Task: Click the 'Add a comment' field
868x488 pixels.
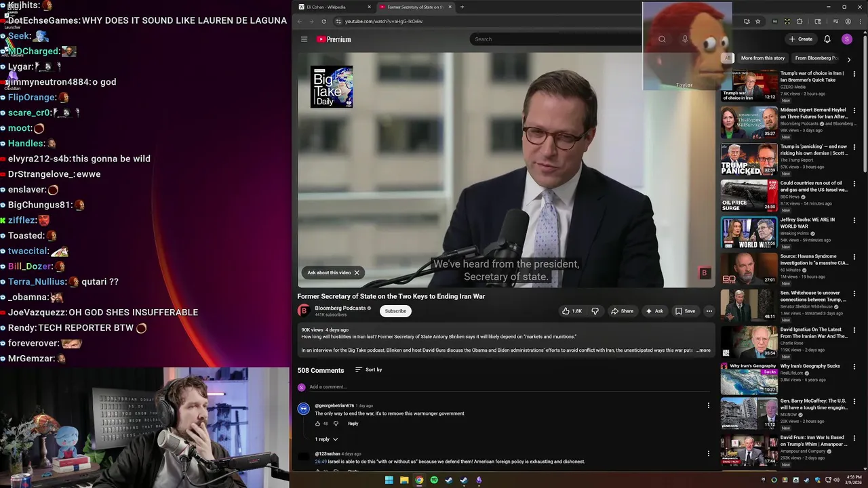Action: [x=509, y=387]
